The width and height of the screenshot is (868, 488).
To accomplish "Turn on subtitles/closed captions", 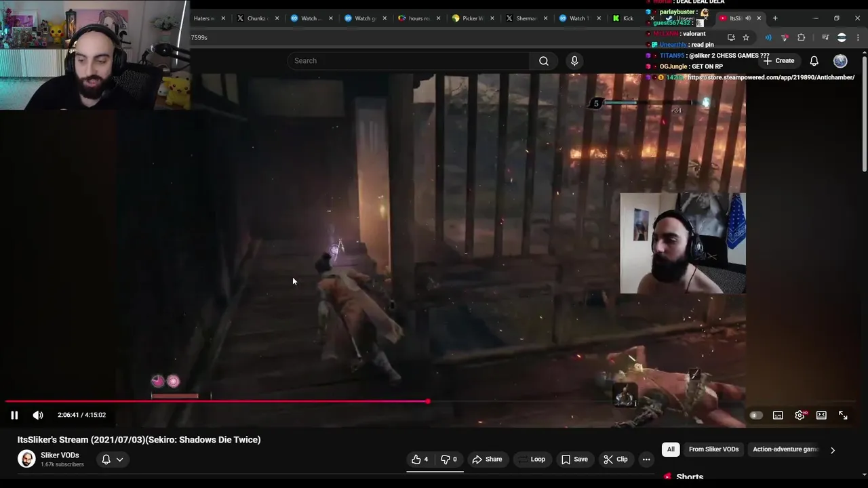I will click(778, 415).
